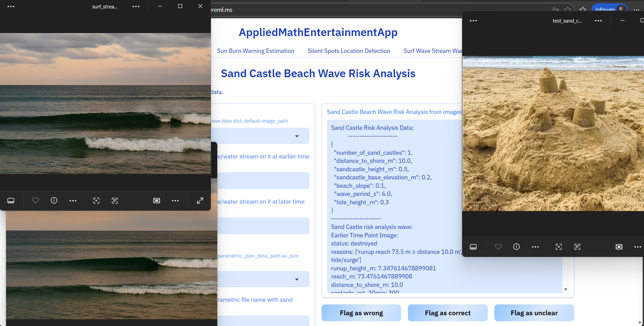Click the "sandcastle_height_m": 0.5 line
This screenshot has height=326, width=644.
372,169
